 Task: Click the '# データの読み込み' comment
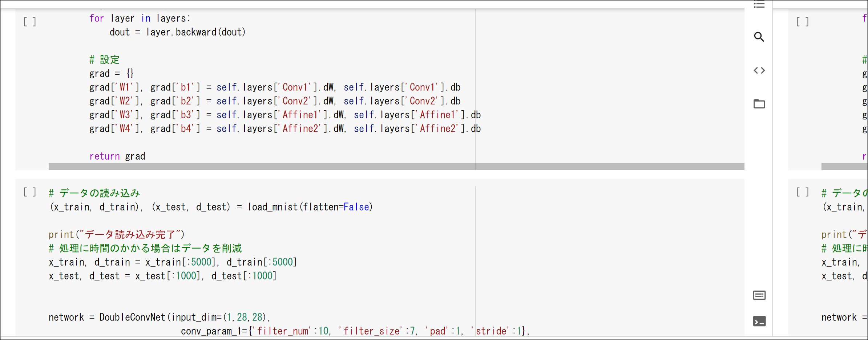pos(94,193)
